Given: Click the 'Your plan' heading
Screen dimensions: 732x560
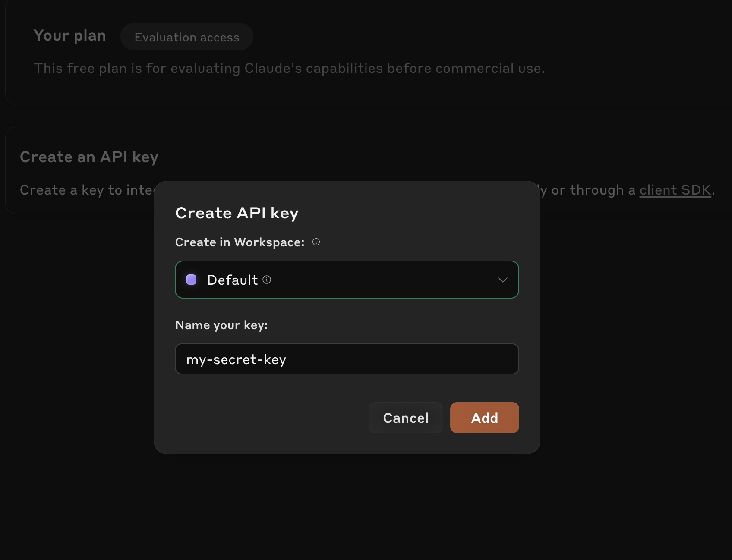Looking at the screenshot, I should click(x=70, y=35).
